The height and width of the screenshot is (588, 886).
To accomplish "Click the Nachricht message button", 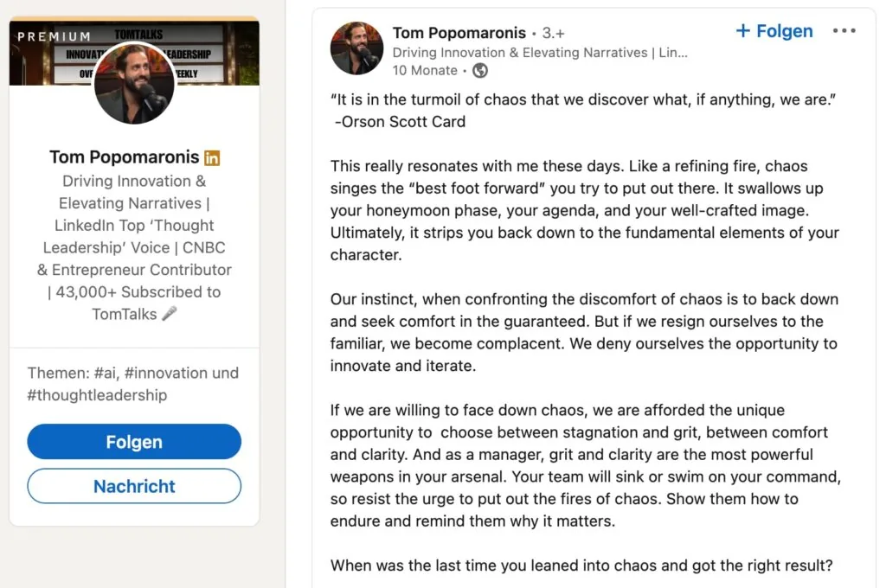I will pos(134,486).
